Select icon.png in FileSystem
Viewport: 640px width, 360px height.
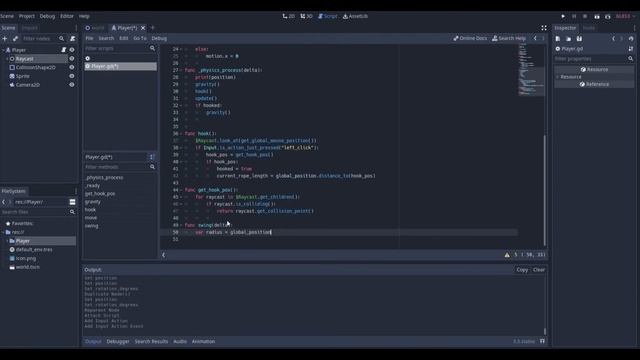coord(26,258)
